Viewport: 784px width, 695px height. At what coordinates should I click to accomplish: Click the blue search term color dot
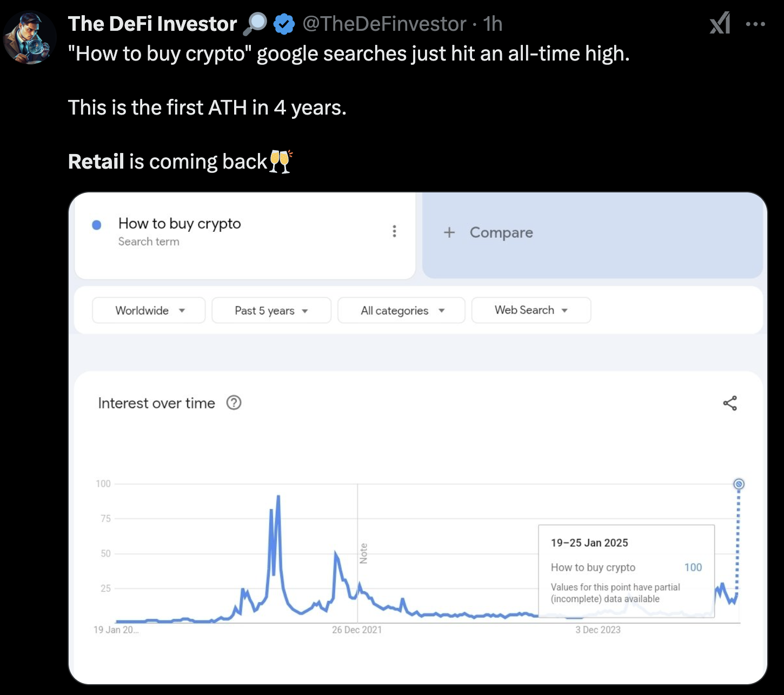tap(97, 225)
